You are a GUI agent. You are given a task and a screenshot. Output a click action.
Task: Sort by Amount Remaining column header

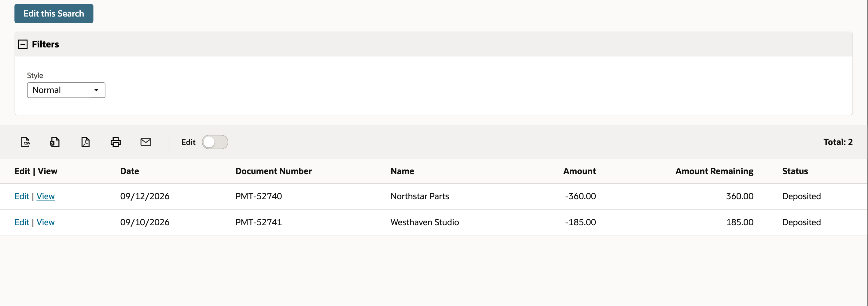click(x=714, y=171)
